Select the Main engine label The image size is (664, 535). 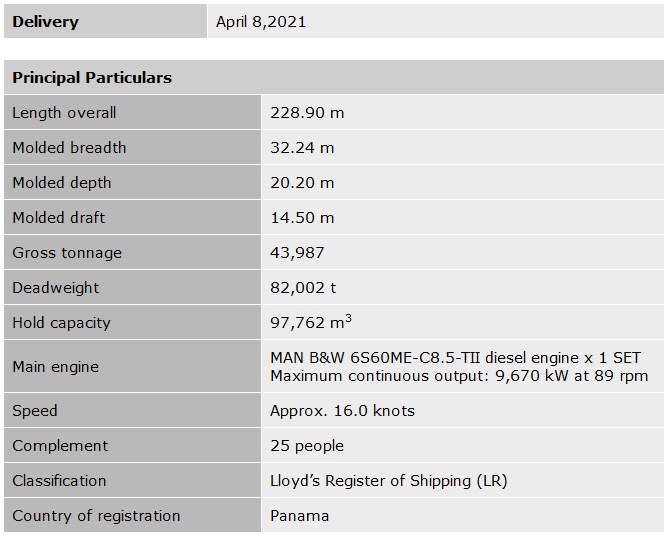pos(55,367)
